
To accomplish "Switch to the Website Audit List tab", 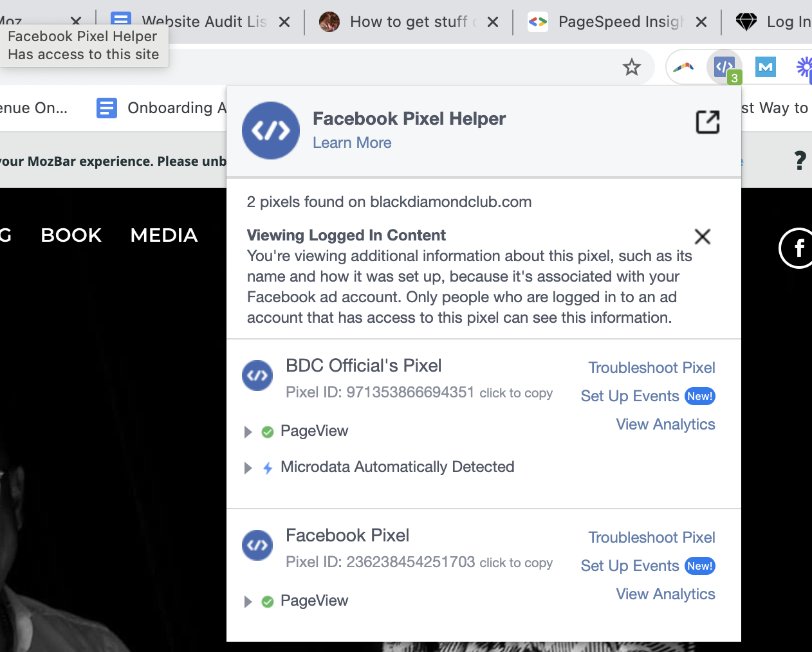I will tap(199, 22).
